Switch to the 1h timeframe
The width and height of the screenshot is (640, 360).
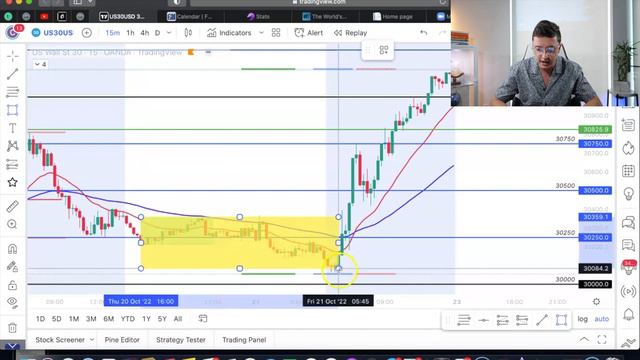130,33
